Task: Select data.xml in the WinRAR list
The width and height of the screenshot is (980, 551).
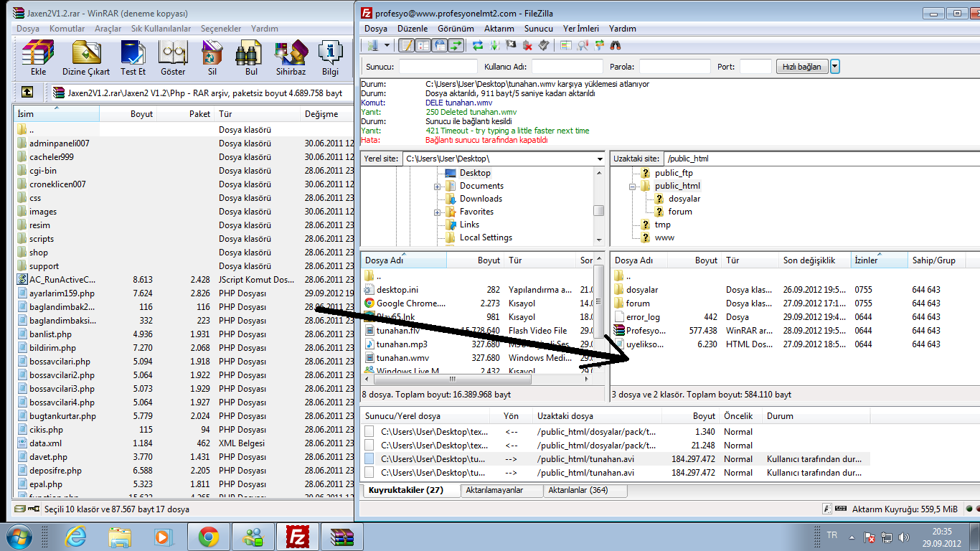Action: [45, 443]
